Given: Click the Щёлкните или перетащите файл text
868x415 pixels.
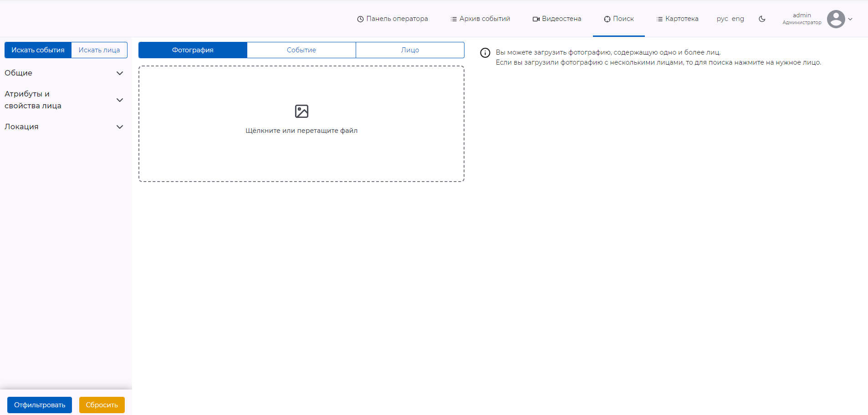Looking at the screenshot, I should tap(301, 131).
